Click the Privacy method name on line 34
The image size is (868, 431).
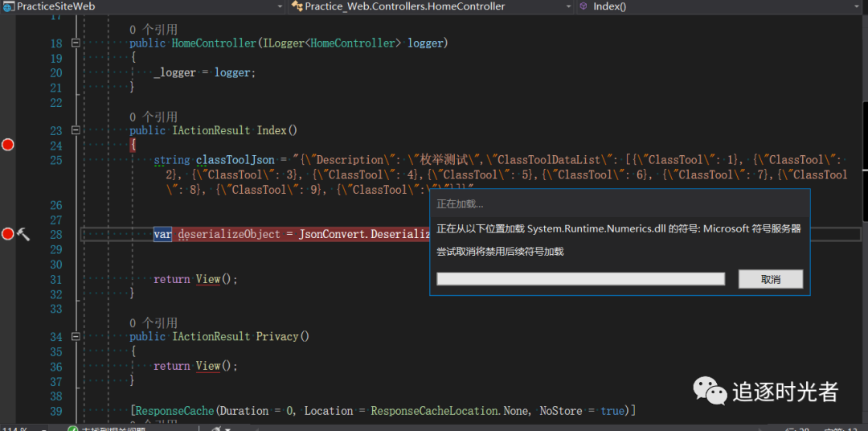[x=276, y=336]
